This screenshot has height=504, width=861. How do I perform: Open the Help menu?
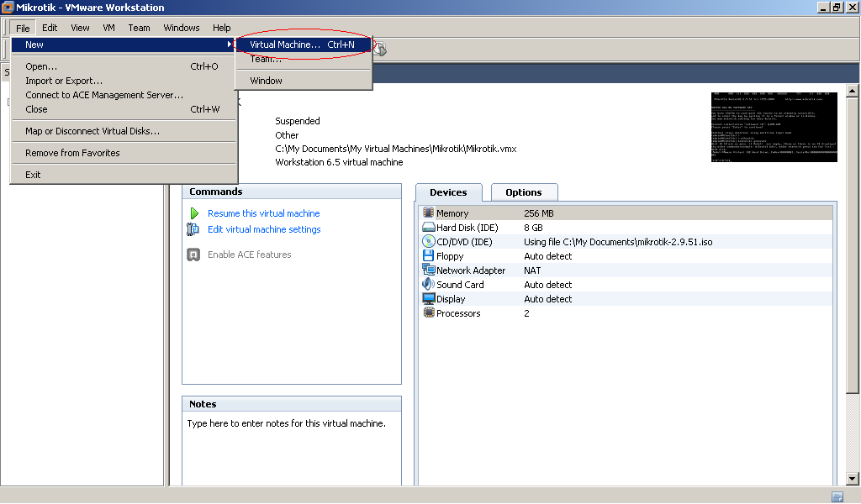coord(222,28)
